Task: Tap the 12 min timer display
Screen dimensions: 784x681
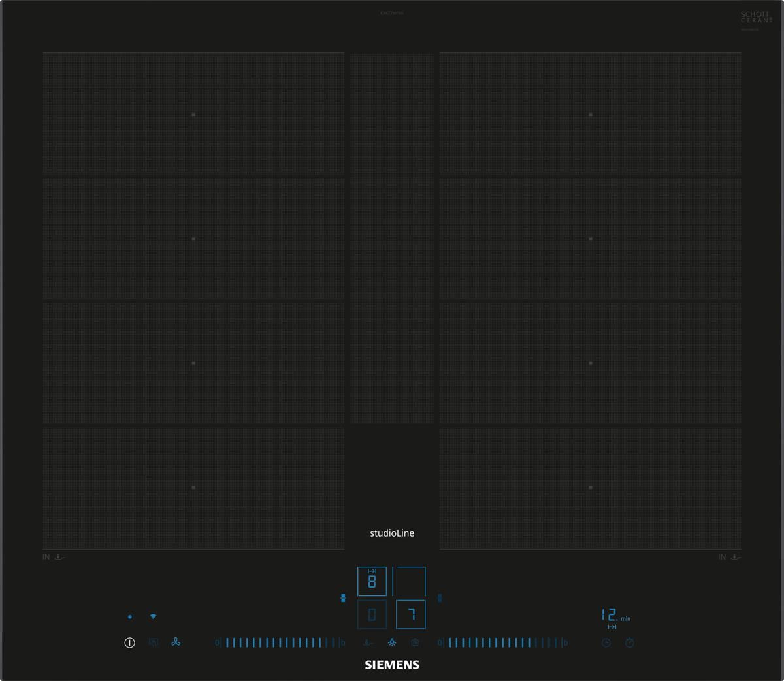Action: tap(614, 616)
